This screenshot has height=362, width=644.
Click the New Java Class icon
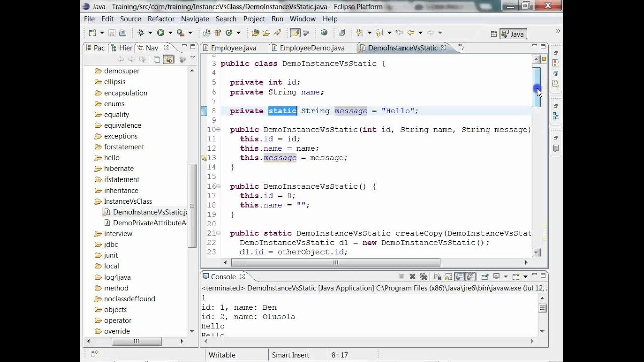pyautogui.click(x=229, y=33)
